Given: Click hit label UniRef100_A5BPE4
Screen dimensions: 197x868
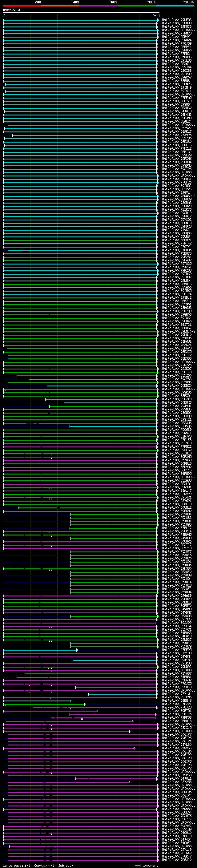Looking at the screenshot, I should click(177, 47).
